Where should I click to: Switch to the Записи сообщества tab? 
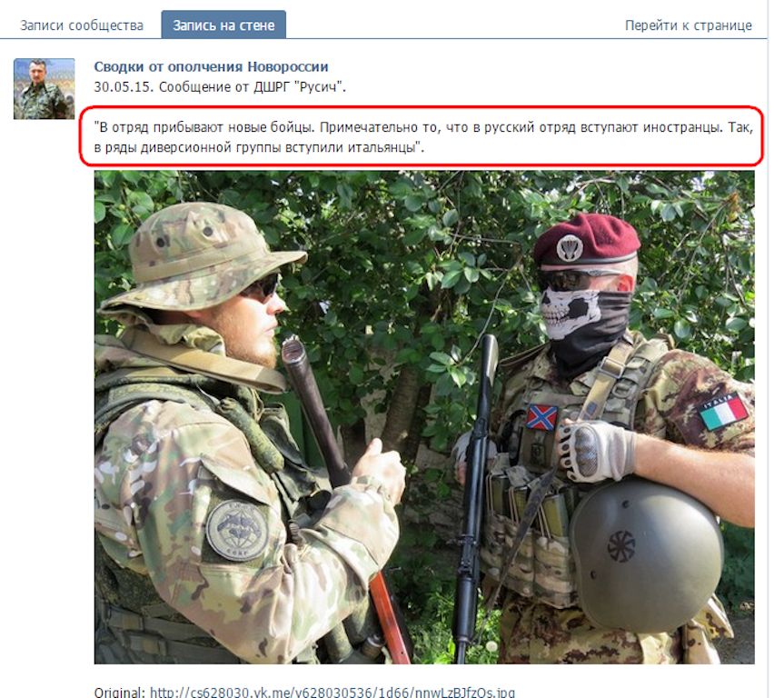82,25
